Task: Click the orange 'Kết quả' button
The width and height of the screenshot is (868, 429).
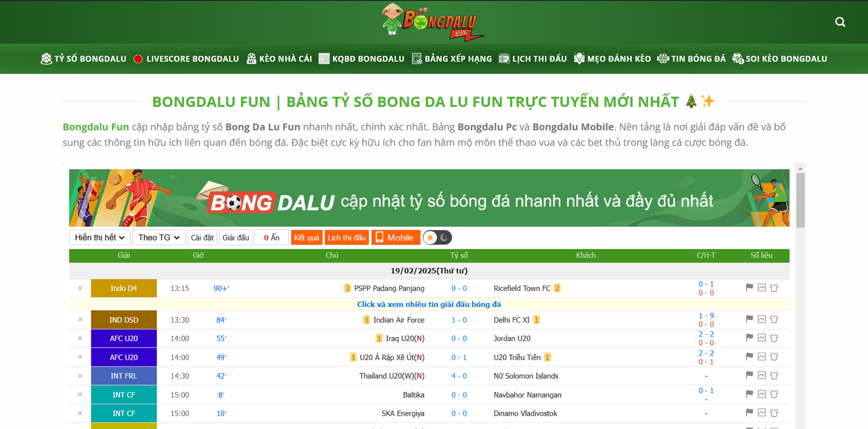Action: pos(307,238)
